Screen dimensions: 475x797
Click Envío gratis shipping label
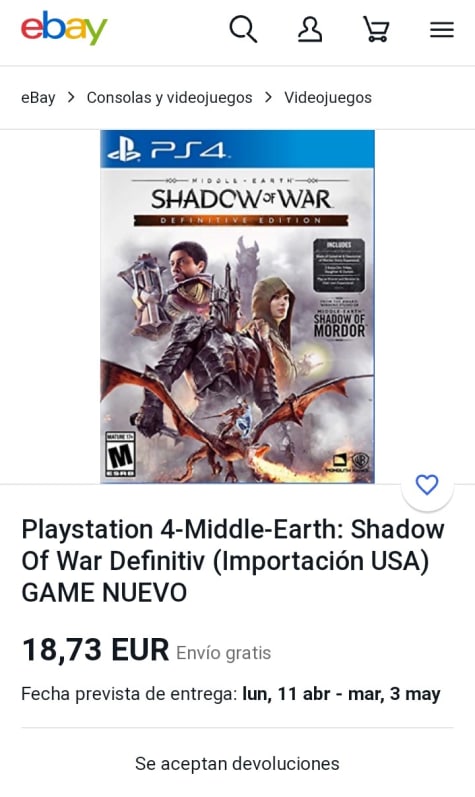(224, 653)
